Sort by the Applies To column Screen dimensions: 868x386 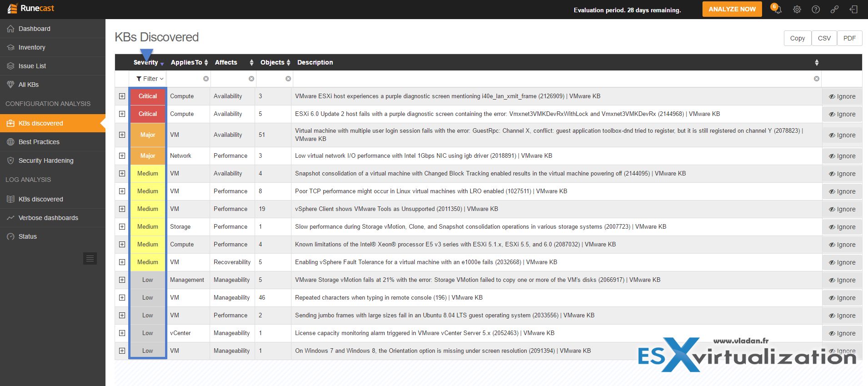click(189, 62)
